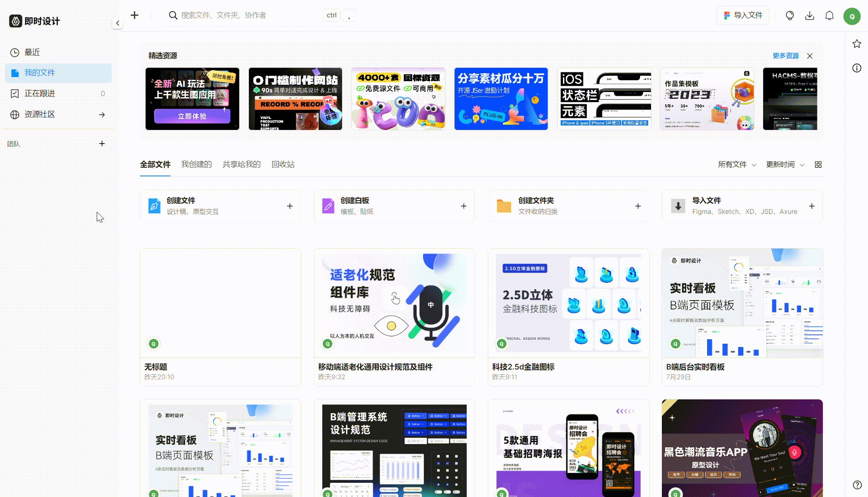The height and width of the screenshot is (497, 868).
Task: Open the notifications bell icon
Action: coord(829,16)
